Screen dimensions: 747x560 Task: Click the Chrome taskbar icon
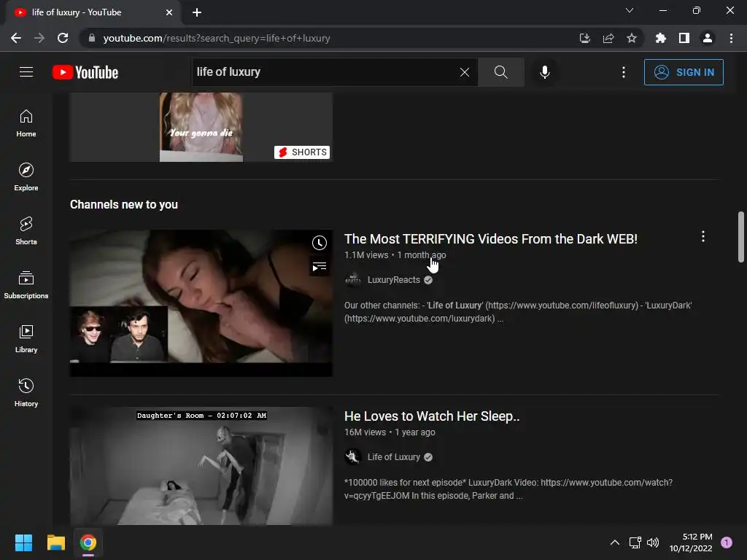(x=88, y=542)
